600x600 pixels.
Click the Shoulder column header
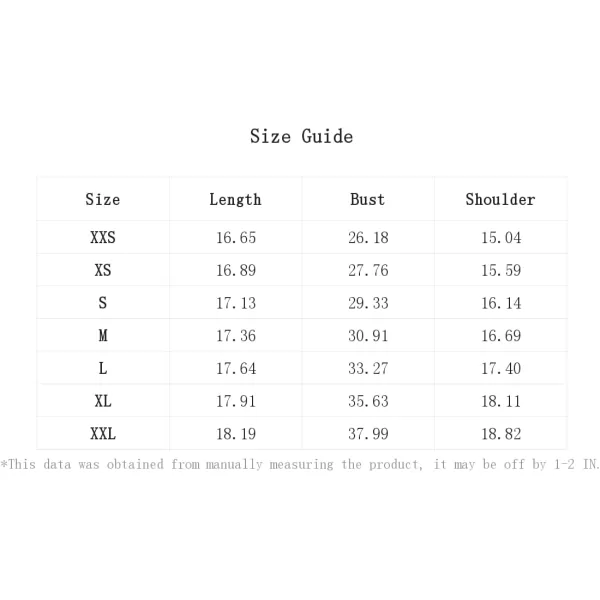point(501,199)
